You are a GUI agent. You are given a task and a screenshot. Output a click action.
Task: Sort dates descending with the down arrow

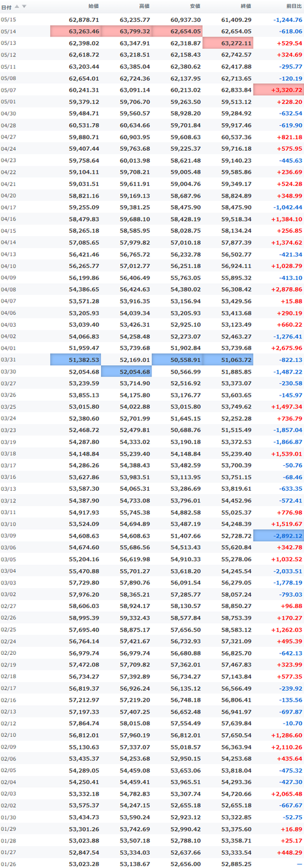click(x=24, y=7)
